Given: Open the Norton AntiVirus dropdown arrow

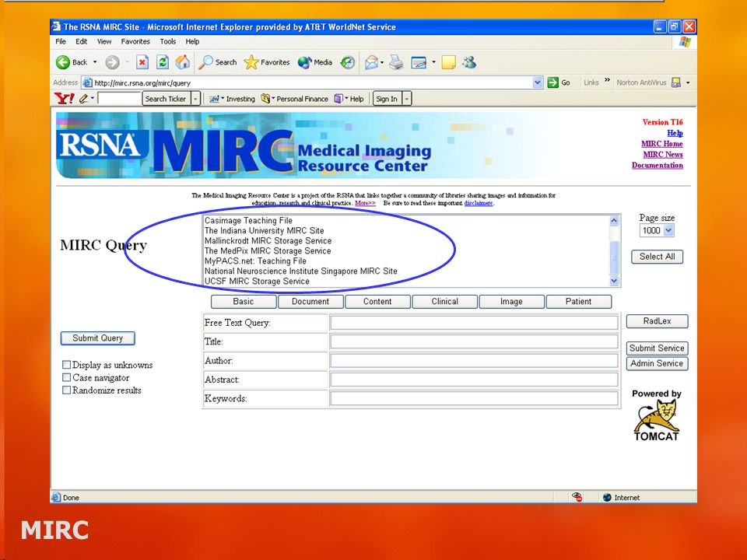Looking at the screenshot, I should pos(688,83).
